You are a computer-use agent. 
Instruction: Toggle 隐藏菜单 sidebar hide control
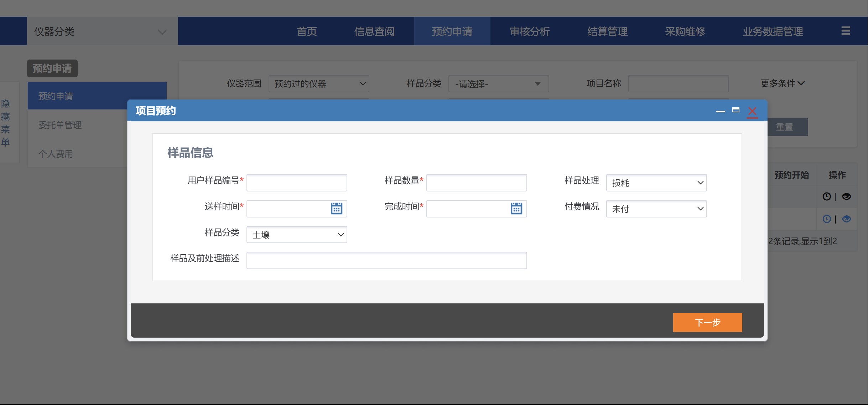pos(5,123)
